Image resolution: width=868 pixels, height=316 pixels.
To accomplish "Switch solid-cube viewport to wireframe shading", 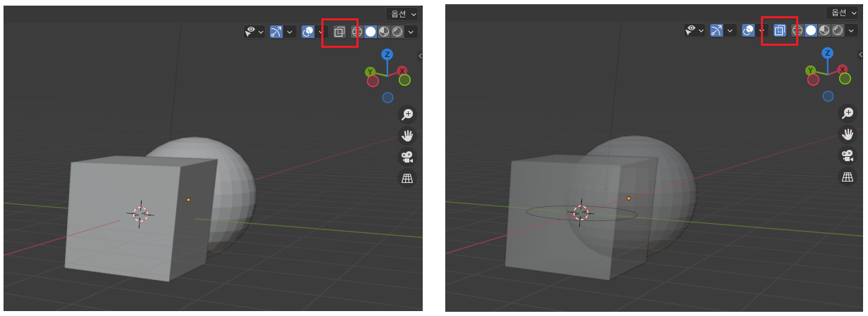I will (x=356, y=32).
